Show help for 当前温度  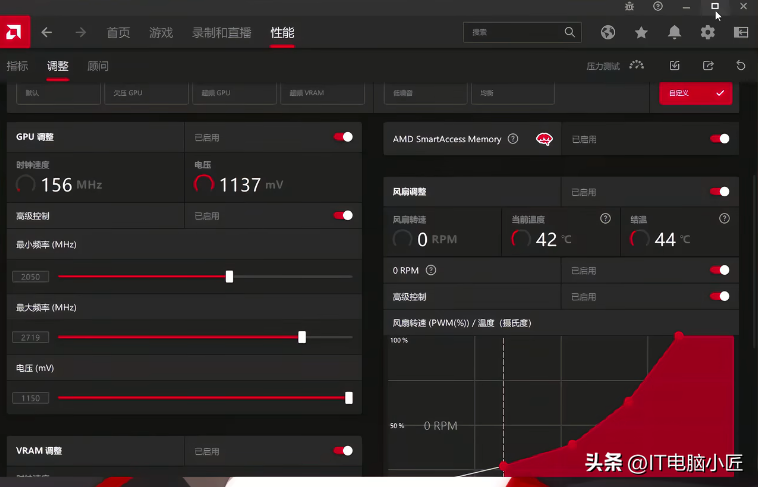point(605,219)
